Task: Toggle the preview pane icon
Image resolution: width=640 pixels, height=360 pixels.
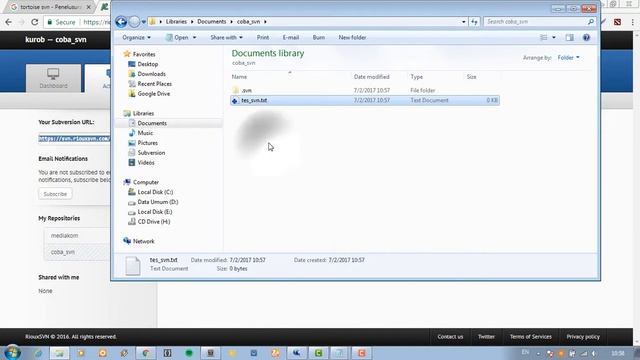Action: pyautogui.click(x=569, y=38)
